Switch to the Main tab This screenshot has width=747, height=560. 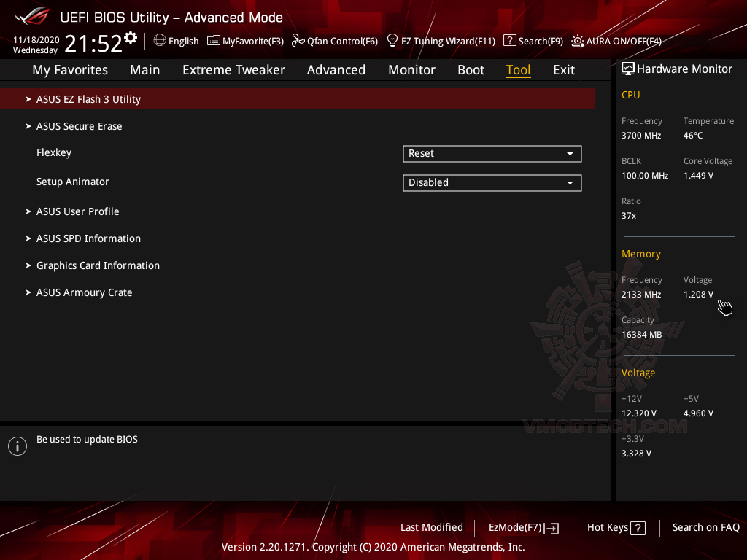(x=145, y=70)
